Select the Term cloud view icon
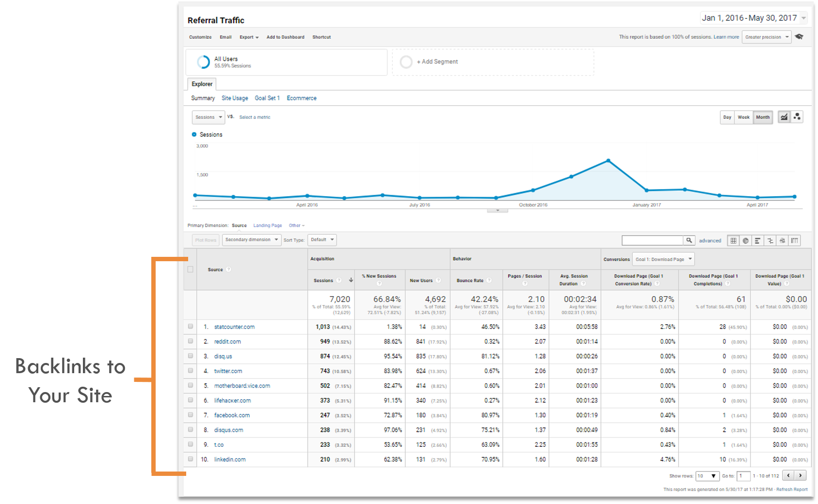This screenshot has width=818, height=504. (x=782, y=240)
